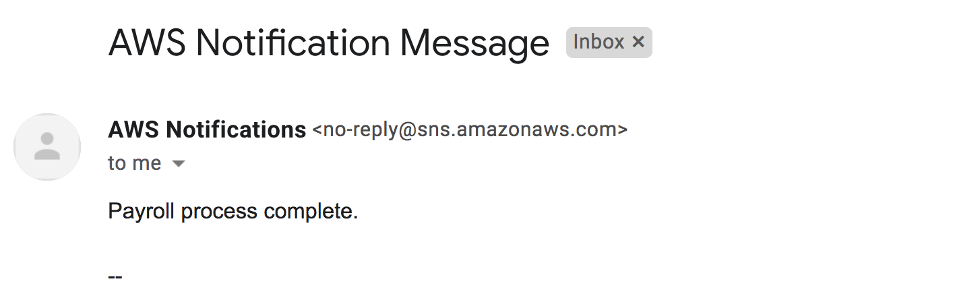Click the word "to" before "me"
The width and height of the screenshot is (980, 298).
(117, 164)
